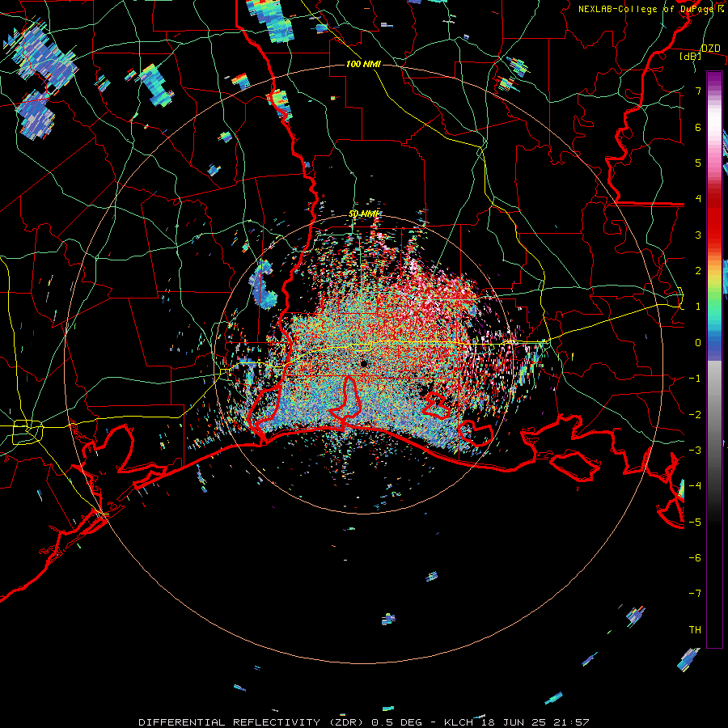
Task: Click the 5 value on color scale
Action: [698, 163]
